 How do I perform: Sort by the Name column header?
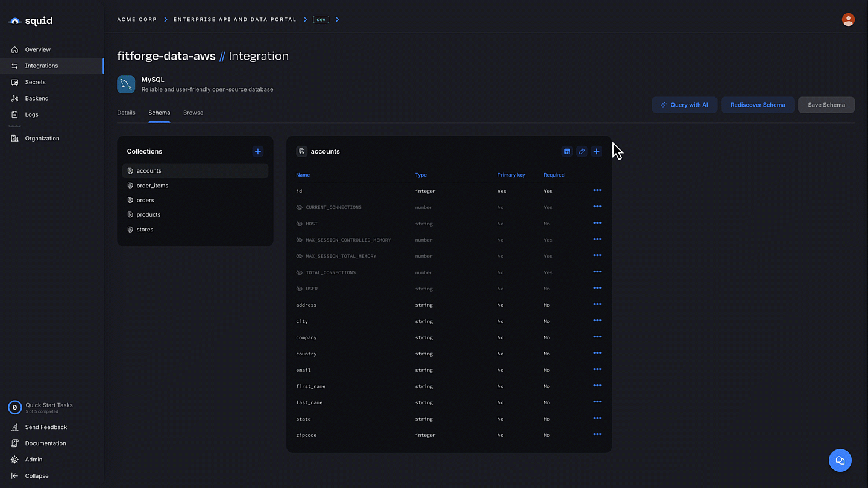(303, 175)
